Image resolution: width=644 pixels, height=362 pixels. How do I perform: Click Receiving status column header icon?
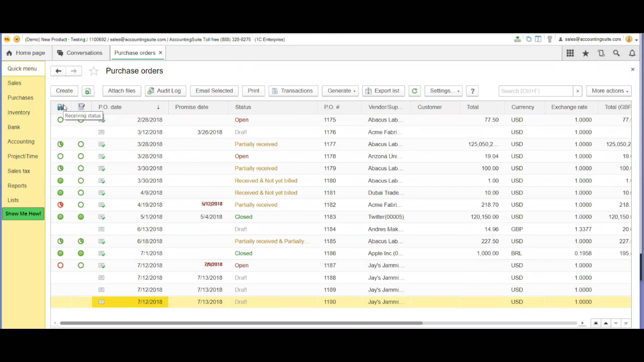(x=61, y=107)
